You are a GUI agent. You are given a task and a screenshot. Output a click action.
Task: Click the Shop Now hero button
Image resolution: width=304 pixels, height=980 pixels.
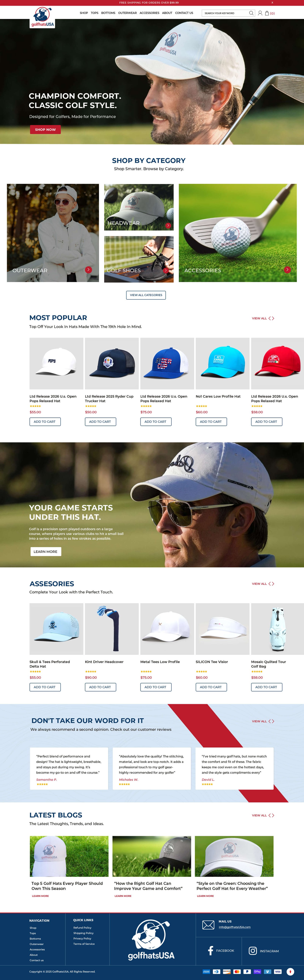(45, 129)
